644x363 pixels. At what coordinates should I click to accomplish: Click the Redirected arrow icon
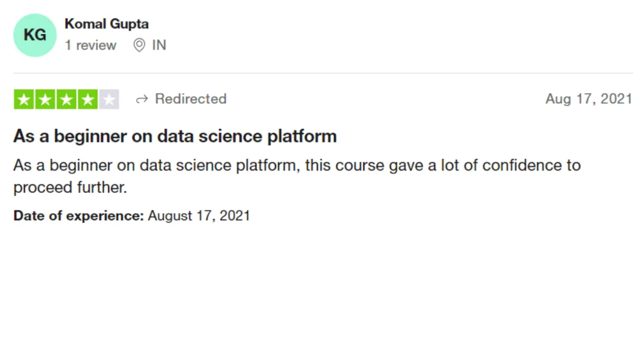click(x=142, y=99)
